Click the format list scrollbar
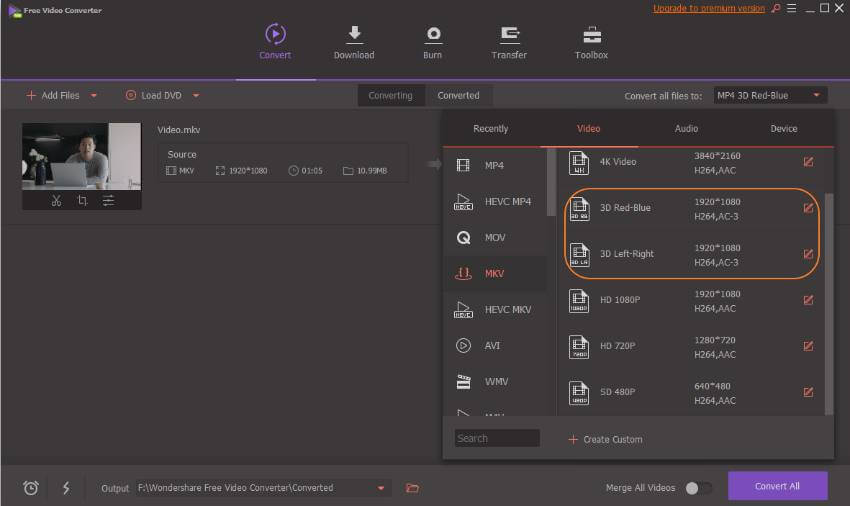 [x=551, y=182]
